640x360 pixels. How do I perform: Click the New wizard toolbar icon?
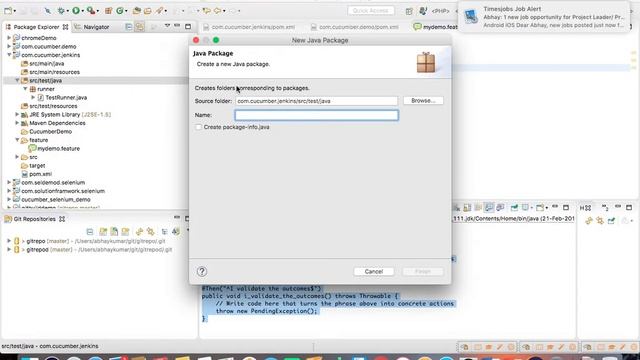pos(8,11)
